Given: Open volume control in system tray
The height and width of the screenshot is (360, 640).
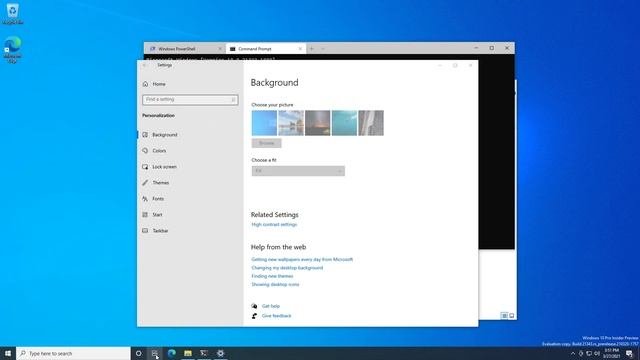Looking at the screenshot, I should coord(597,353).
